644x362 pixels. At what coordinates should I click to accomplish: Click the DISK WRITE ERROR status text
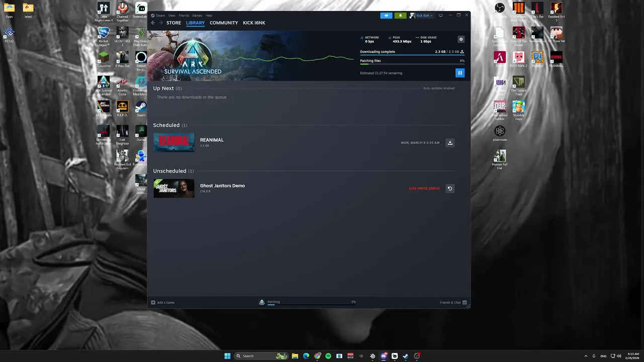(424, 189)
